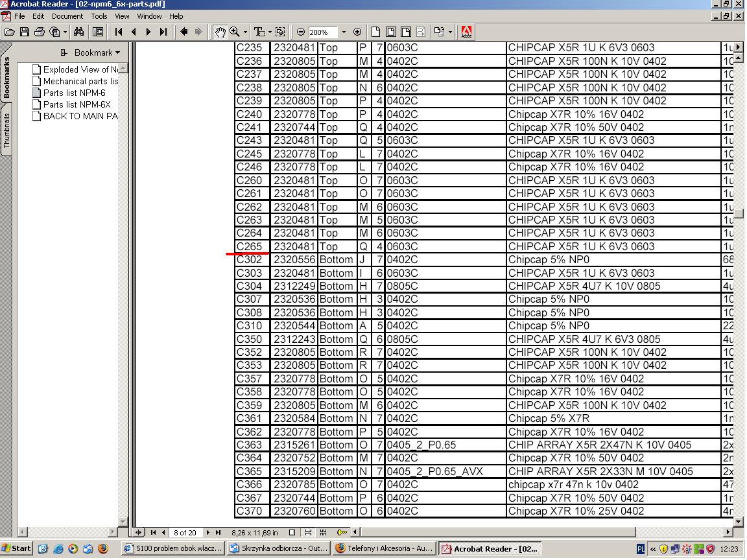Open 'BACK TO MAIN PA' bookmark

click(75, 116)
